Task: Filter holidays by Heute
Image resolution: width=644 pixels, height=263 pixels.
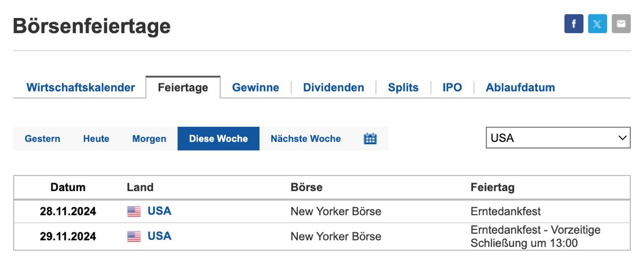Action: coord(96,139)
